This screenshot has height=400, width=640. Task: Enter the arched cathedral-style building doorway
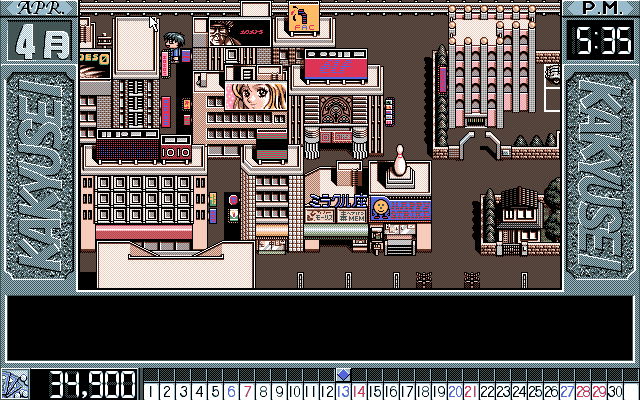click(x=336, y=111)
